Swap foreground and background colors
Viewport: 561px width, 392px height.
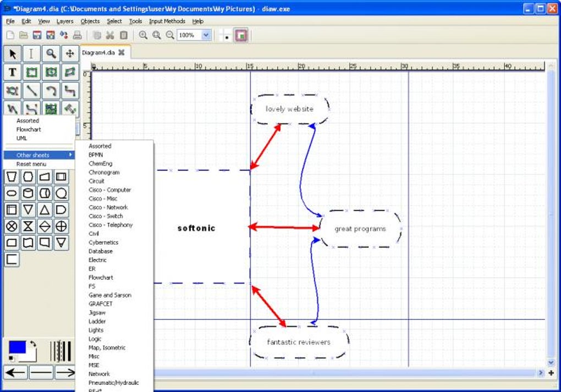tap(33, 344)
